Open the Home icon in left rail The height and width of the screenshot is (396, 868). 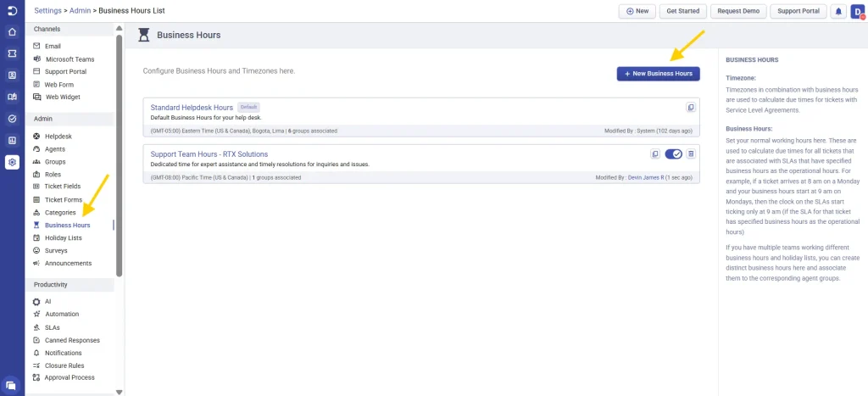pos(12,32)
